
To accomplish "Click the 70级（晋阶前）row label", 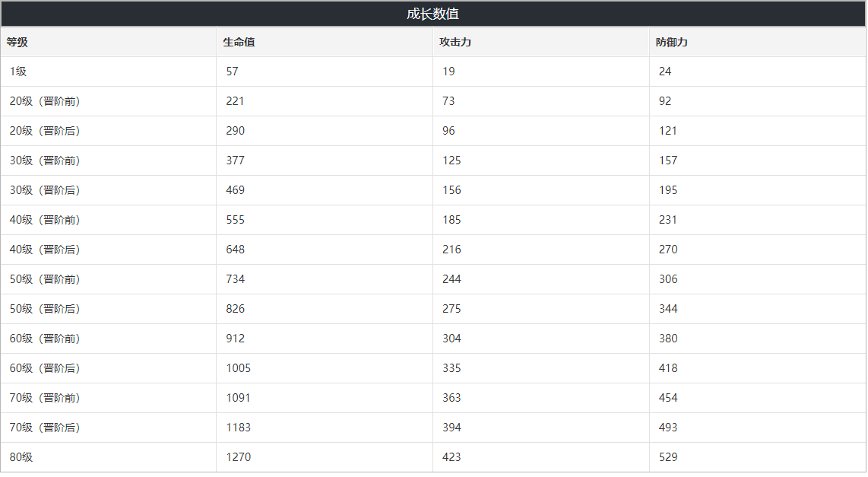I will click(x=45, y=398).
